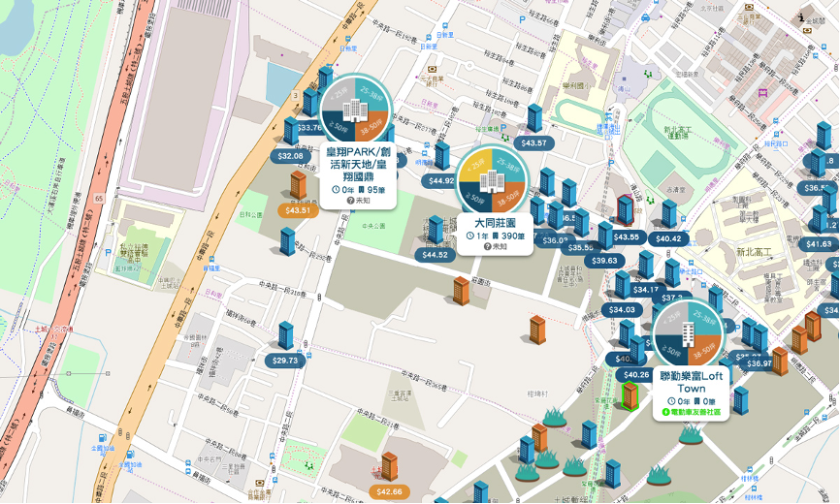Image resolution: width=840 pixels, height=504 pixels.
Task: Click the blue building above the $29.73 tag
Action: [x=286, y=335]
